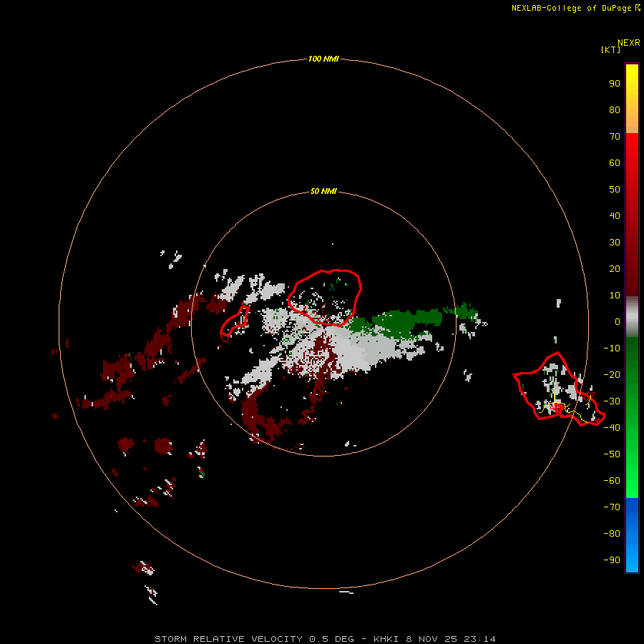The image size is (644, 644).
Task: Click the positive 40 value on velocity scale
Action: [x=615, y=215]
